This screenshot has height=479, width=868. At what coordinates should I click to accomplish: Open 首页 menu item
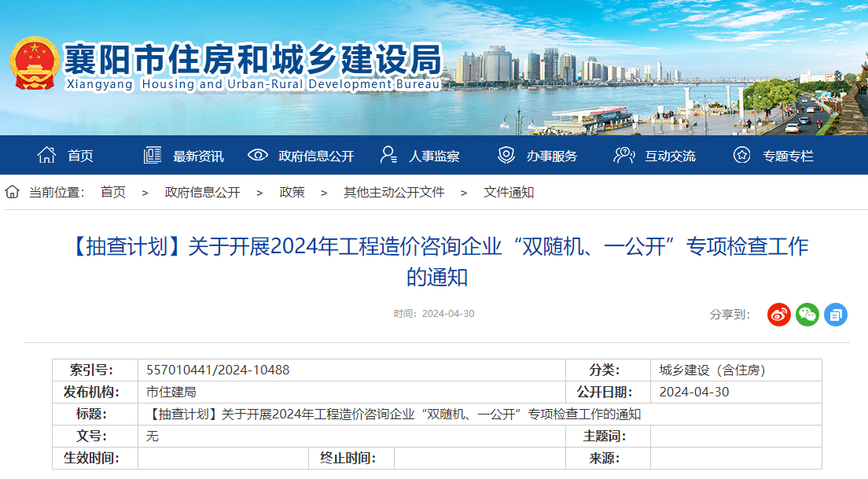(80, 157)
